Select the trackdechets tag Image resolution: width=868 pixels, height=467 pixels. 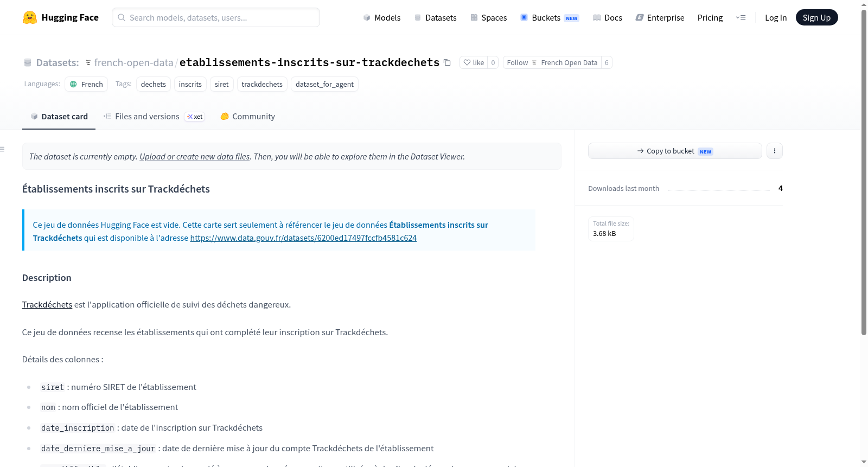262,84
